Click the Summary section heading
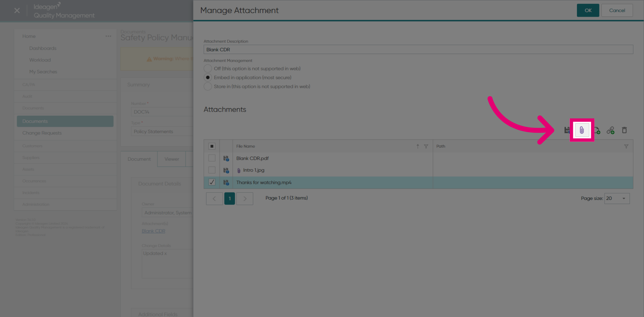This screenshot has width=644, height=317. point(139,85)
